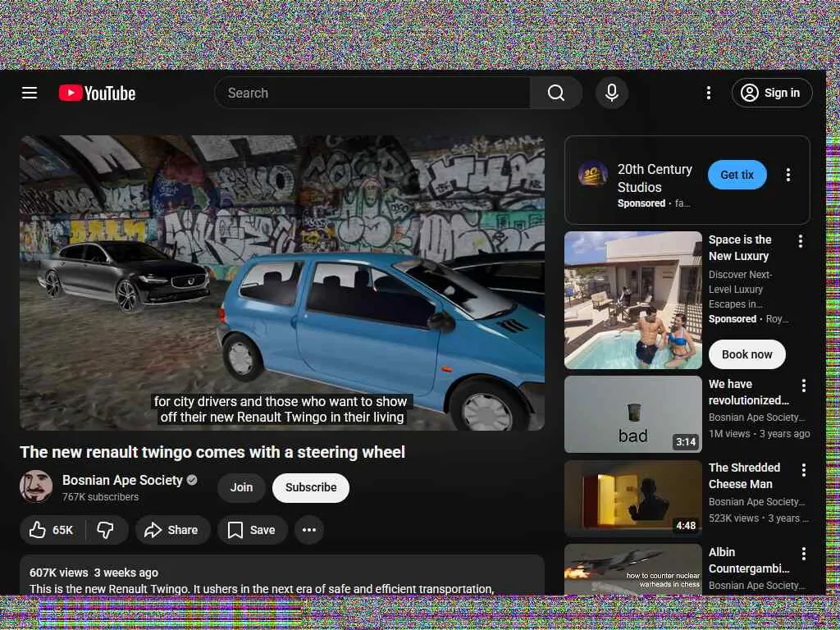Open the header settings three-dot menu
Image resolution: width=840 pixels, height=630 pixels.
pyautogui.click(x=708, y=93)
